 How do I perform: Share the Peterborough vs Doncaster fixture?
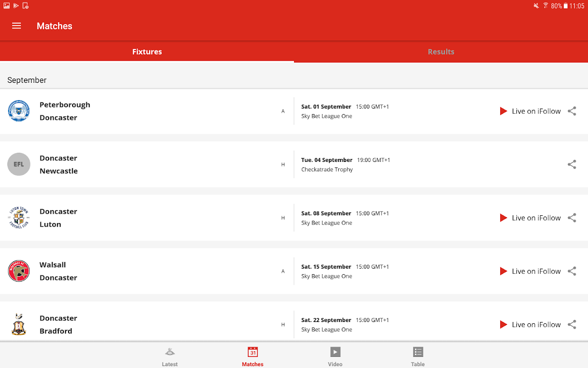click(572, 111)
